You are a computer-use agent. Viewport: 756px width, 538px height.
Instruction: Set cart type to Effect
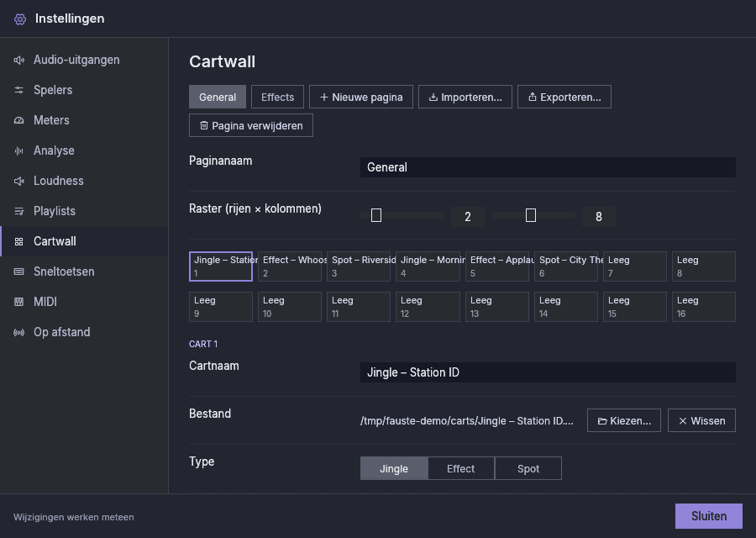click(461, 468)
